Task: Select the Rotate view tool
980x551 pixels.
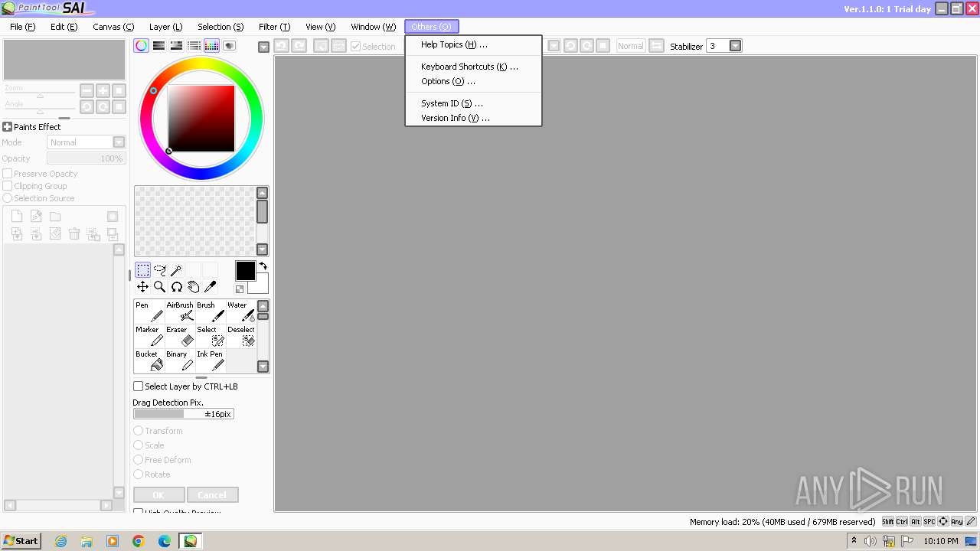Action: click(176, 287)
